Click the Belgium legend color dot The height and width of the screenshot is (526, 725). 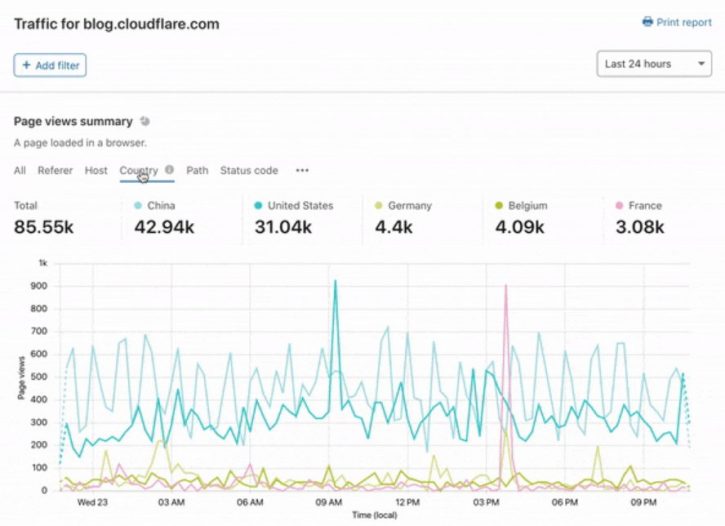tap(499, 205)
